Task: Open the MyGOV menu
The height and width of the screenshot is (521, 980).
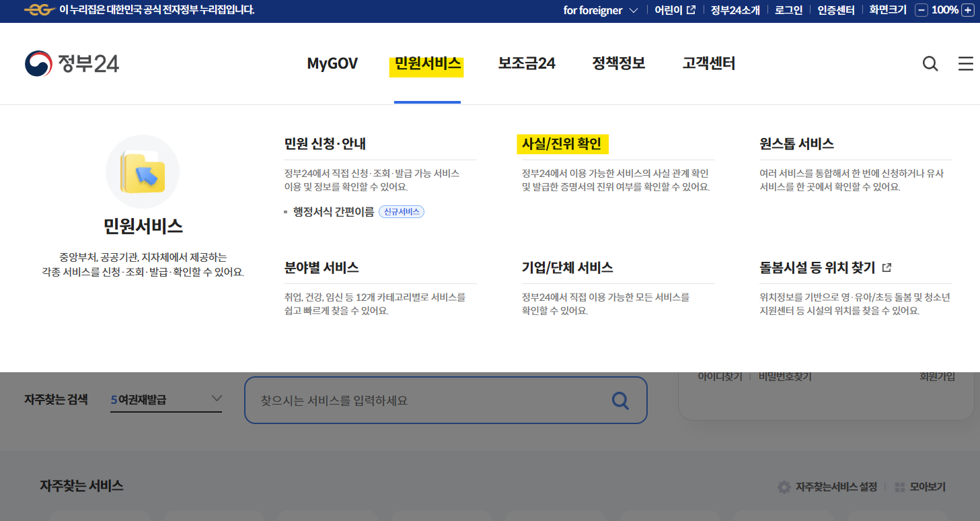Action: (x=332, y=64)
